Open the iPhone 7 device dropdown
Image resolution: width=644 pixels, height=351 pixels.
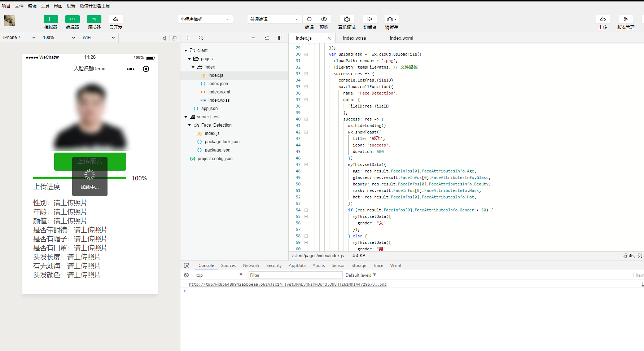click(19, 38)
